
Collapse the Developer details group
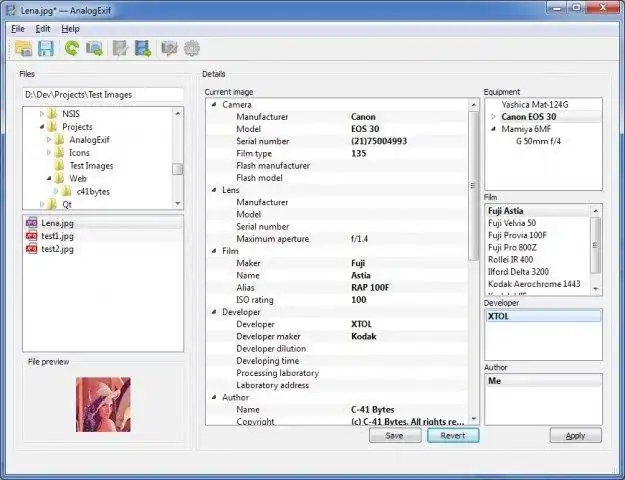click(x=214, y=312)
